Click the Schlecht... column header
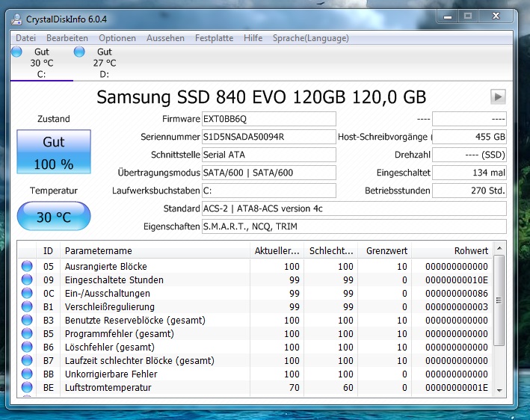This screenshot has height=420, width=530. tap(331, 250)
